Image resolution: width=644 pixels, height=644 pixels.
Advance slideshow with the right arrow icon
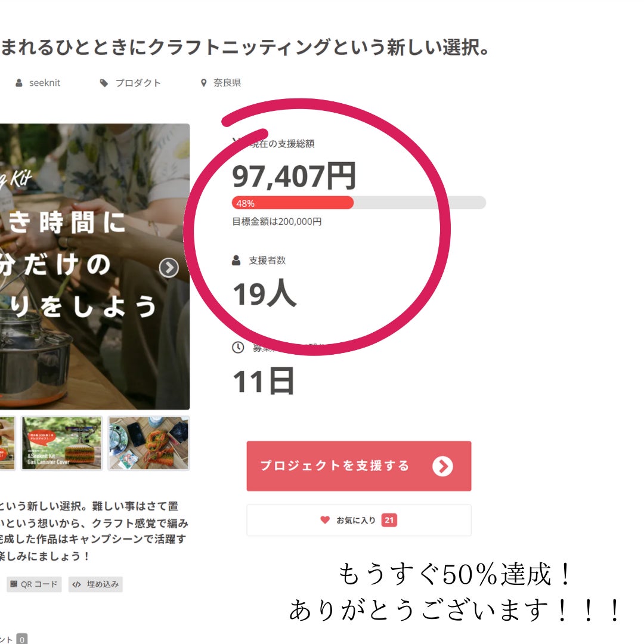[169, 268]
